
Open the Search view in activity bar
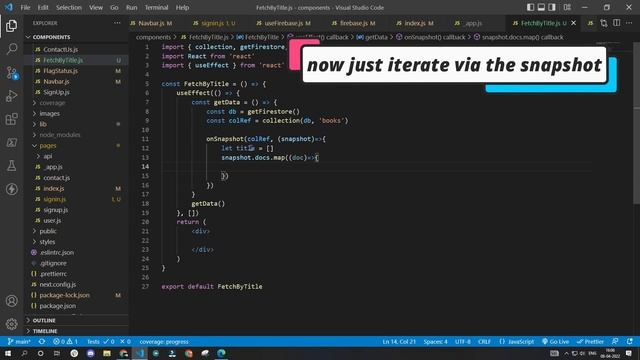(11, 49)
